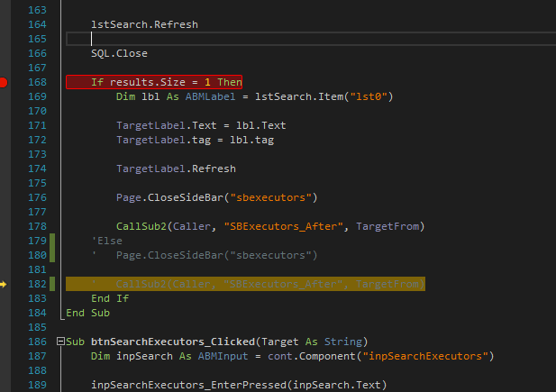Click TargetLabel.tag assignment on line 172

click(195, 140)
